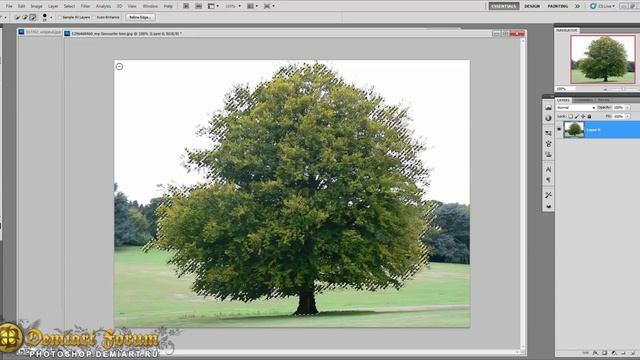Viewport: 640px width, 360px height.
Task: Click the Navigator zoom percentage field
Action: [x=565, y=89]
